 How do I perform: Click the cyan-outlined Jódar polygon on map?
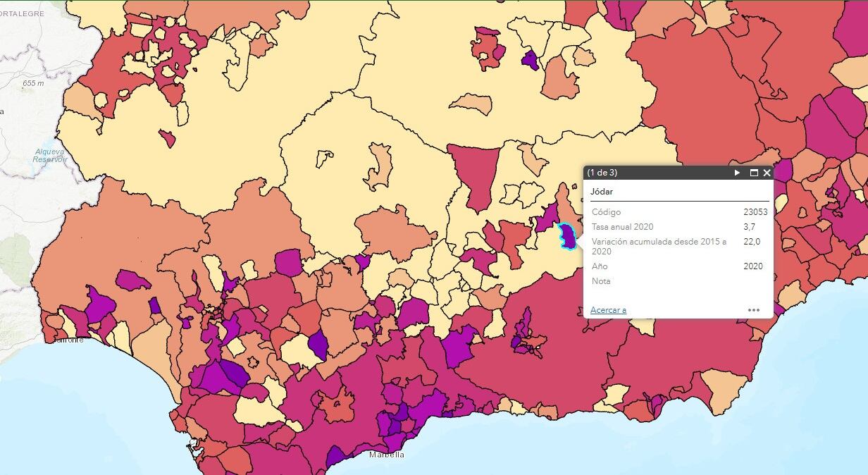coord(566,236)
